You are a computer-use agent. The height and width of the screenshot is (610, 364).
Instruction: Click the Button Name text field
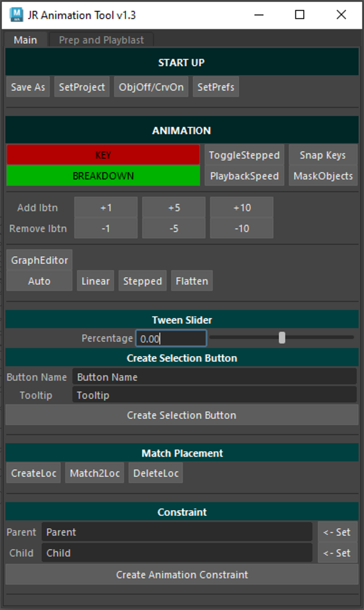(214, 377)
